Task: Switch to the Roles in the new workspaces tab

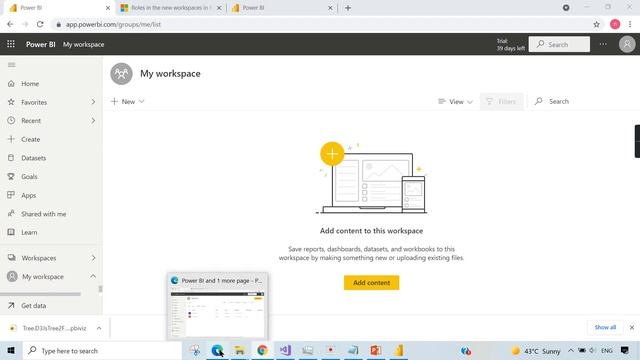Action: [170, 8]
